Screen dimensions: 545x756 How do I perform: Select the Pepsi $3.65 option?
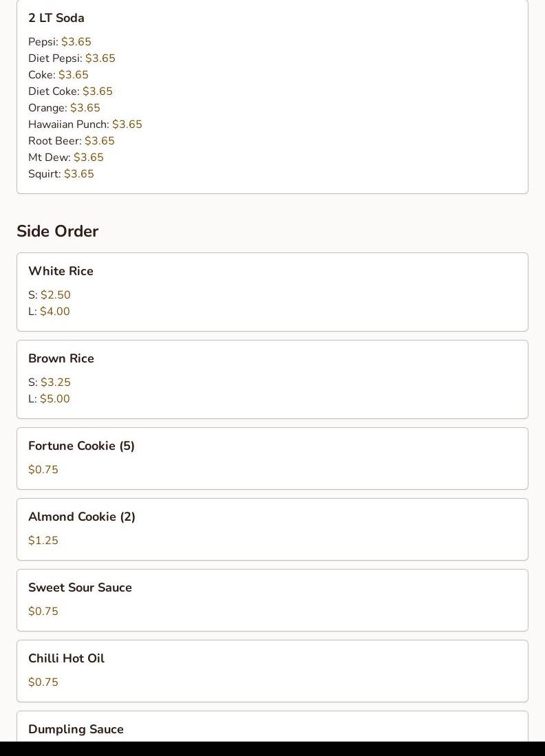click(60, 42)
